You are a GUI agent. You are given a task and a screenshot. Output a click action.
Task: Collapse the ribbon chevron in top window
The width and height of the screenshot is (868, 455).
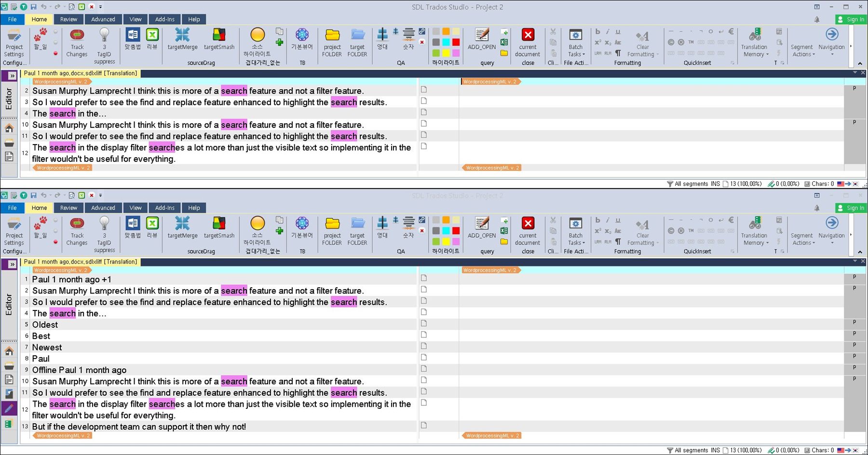coord(860,63)
